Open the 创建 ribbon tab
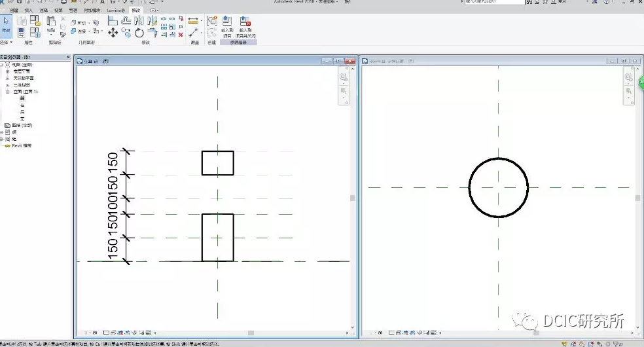644x347 pixels. click(14, 10)
